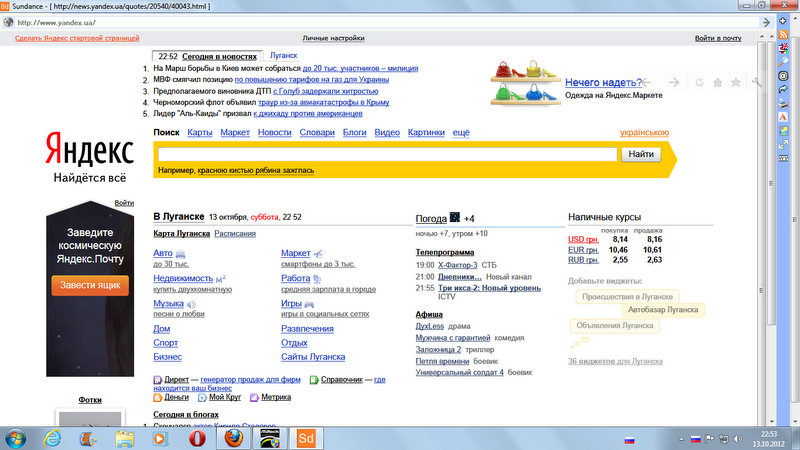Open the Словари search tab
The height and width of the screenshot is (450, 800).
pos(317,132)
